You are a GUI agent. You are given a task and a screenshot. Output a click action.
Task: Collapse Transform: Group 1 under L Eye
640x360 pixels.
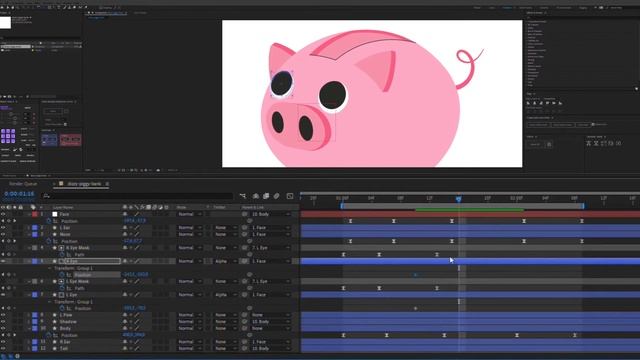[50, 302]
